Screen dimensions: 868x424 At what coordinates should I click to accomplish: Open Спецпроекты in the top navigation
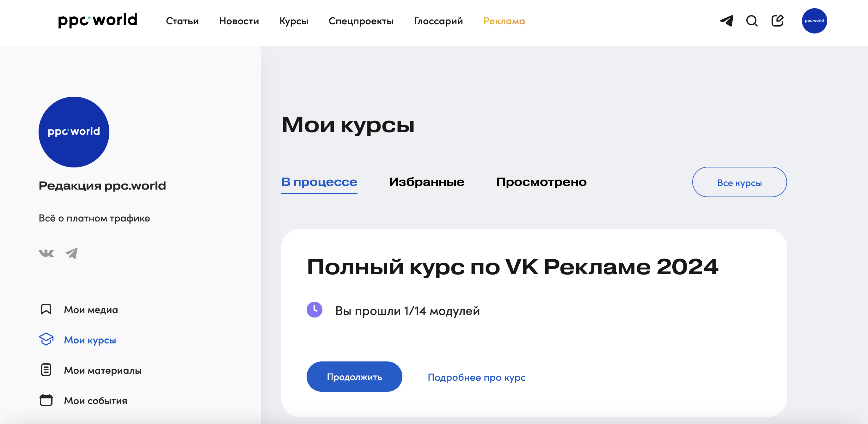point(361,21)
